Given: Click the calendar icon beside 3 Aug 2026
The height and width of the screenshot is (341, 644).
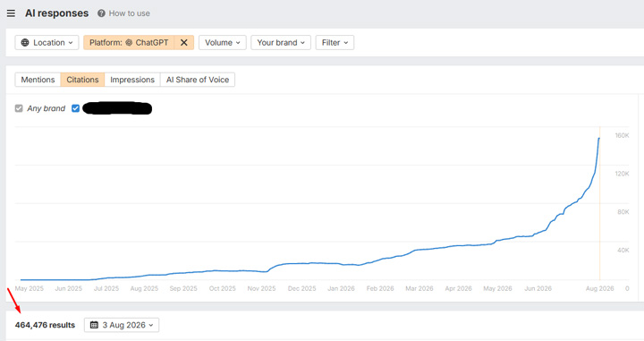Looking at the screenshot, I should [x=94, y=325].
